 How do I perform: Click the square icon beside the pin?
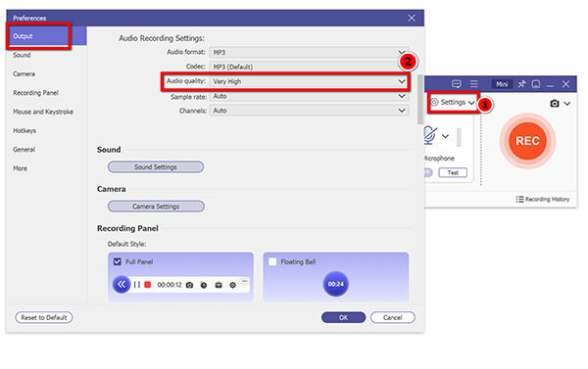point(536,84)
